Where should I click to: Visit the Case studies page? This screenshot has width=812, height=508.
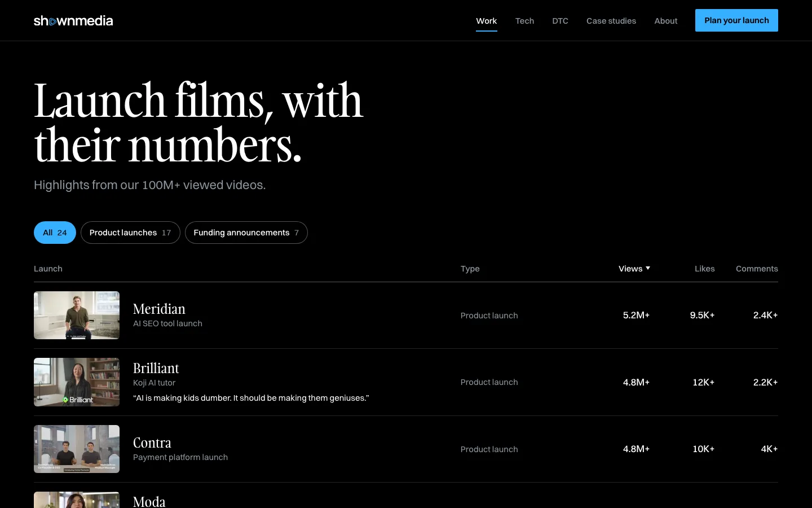coord(611,21)
